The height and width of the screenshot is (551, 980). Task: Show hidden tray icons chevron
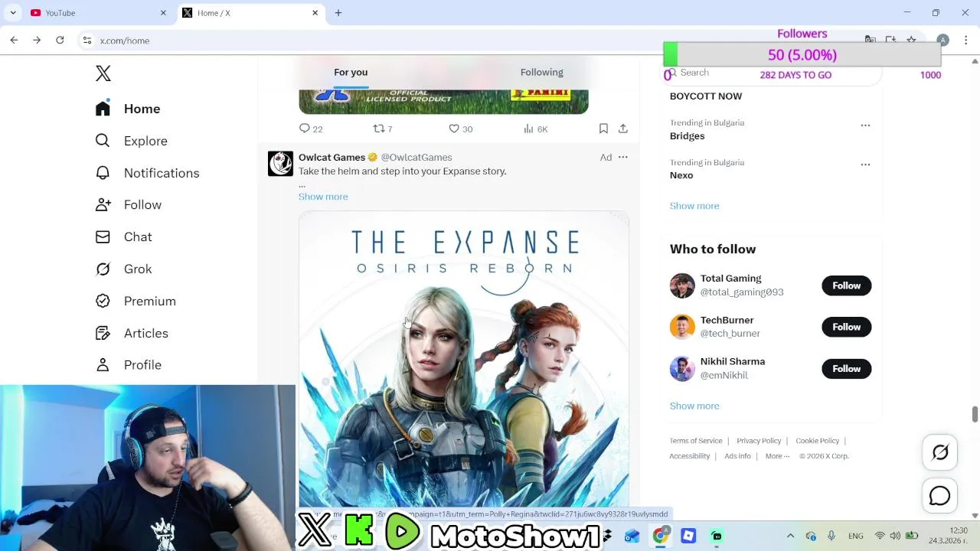[790, 536]
